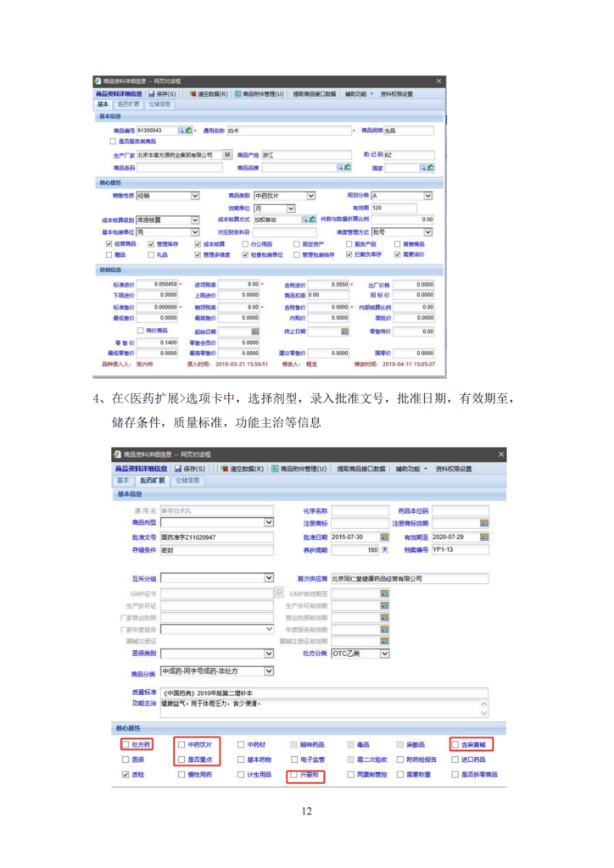Switch to 仓储信息 tab in the lower dialog

click(x=187, y=481)
